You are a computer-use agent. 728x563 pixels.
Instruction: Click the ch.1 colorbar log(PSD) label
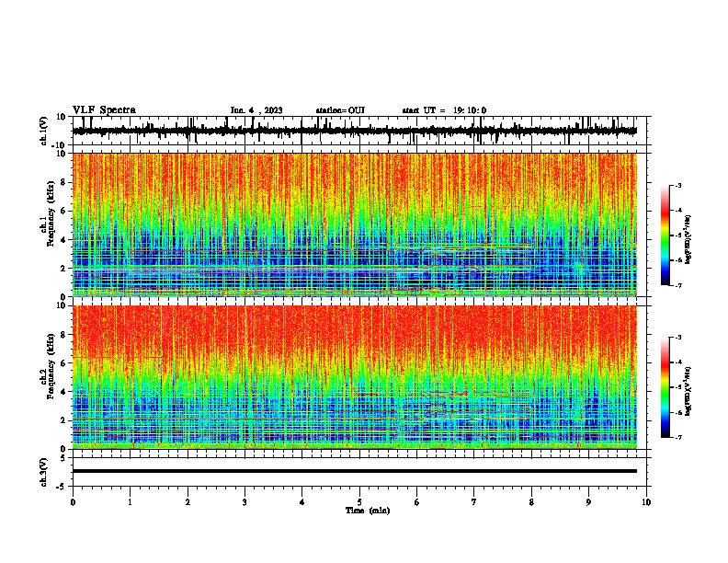click(688, 240)
